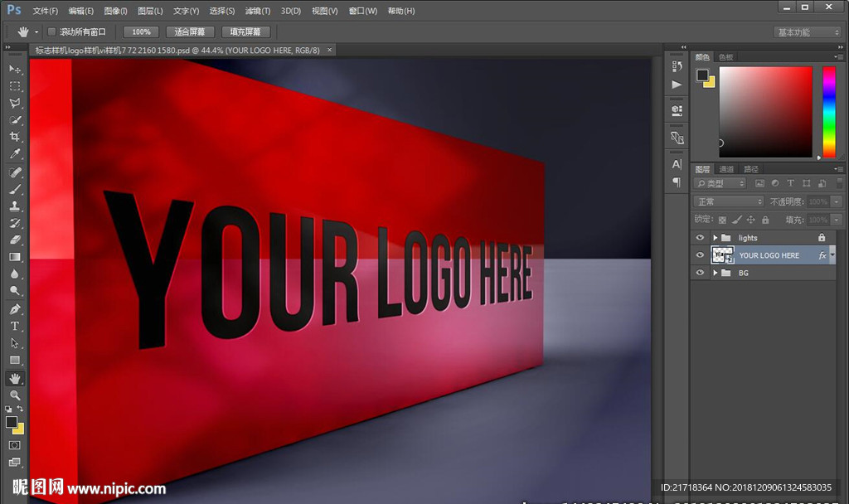Toggle lock image pixels

pyautogui.click(x=736, y=220)
